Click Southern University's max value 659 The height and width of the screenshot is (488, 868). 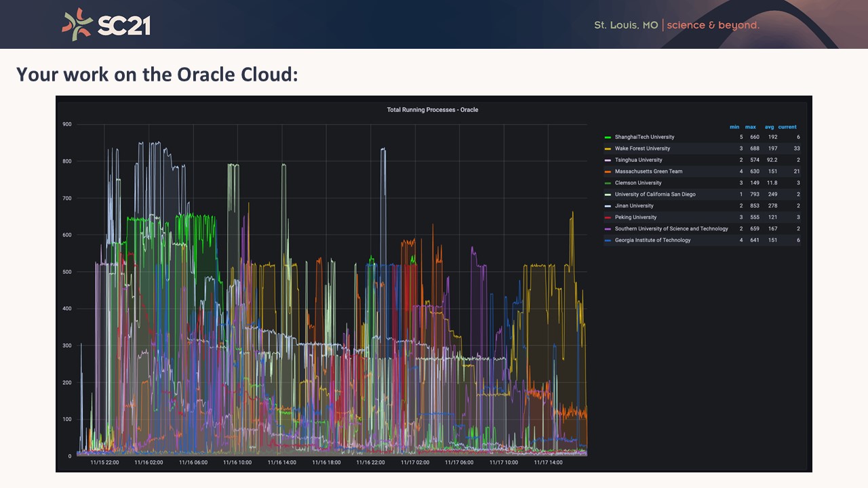(x=755, y=229)
